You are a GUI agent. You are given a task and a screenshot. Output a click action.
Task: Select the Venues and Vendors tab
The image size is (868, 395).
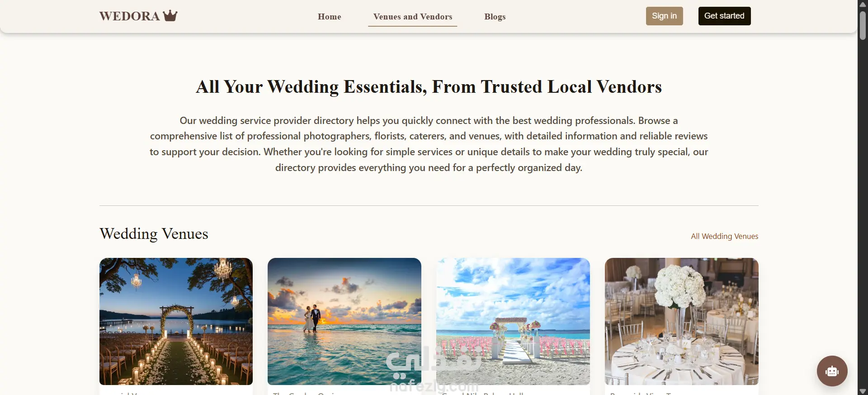pyautogui.click(x=413, y=17)
